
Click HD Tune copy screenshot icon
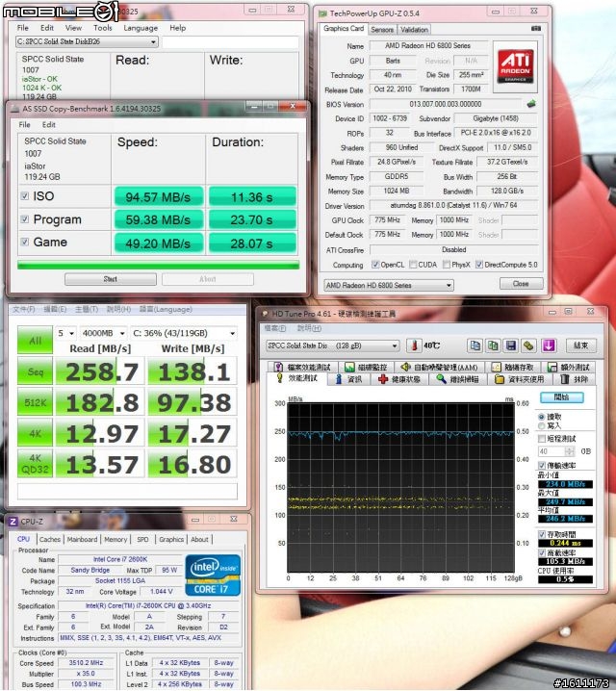pos(493,345)
